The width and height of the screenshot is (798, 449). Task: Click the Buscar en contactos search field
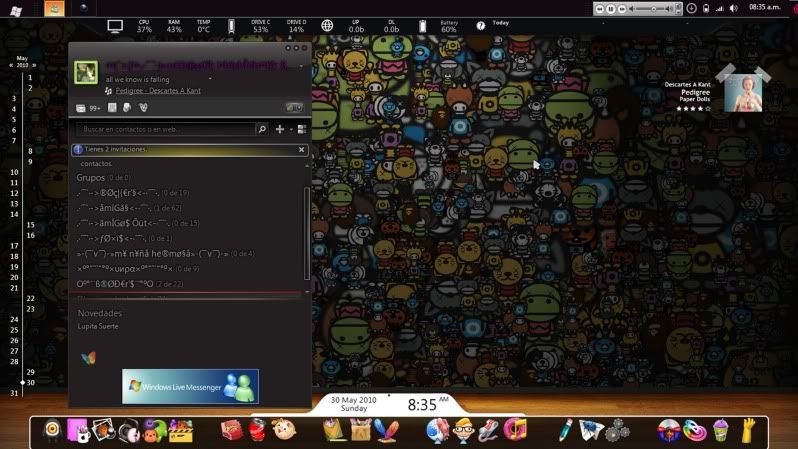tap(166, 129)
